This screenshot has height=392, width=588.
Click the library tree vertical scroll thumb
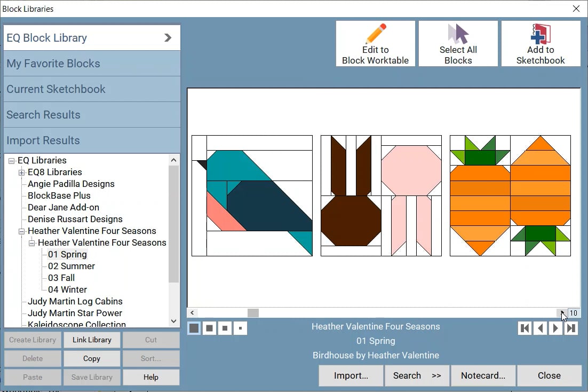click(x=173, y=224)
